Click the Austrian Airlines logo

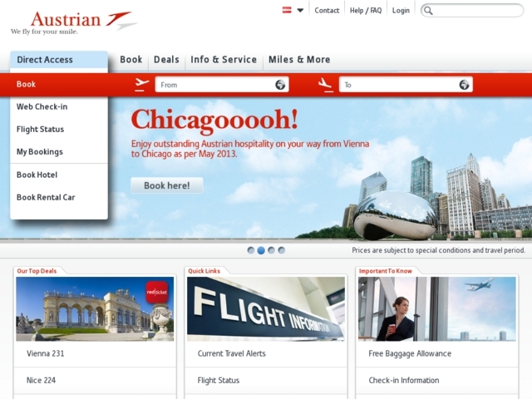pyautogui.click(x=74, y=22)
